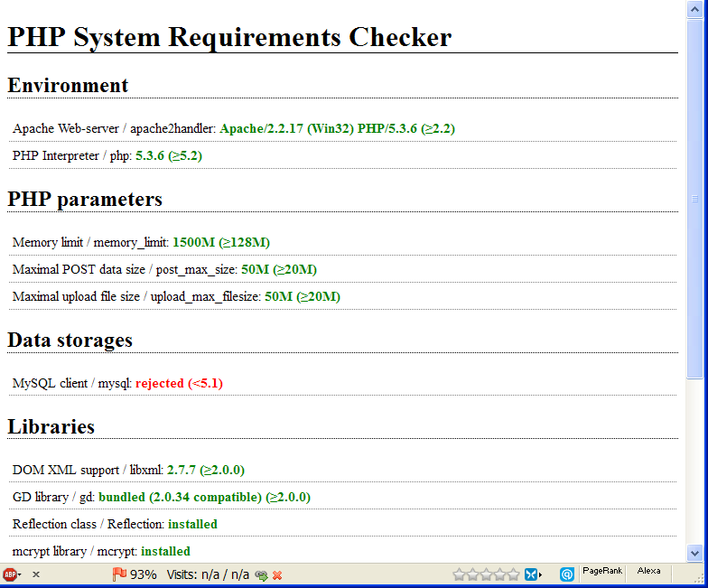
Task: Click the vertical scrollbar thumb
Action: (695, 199)
